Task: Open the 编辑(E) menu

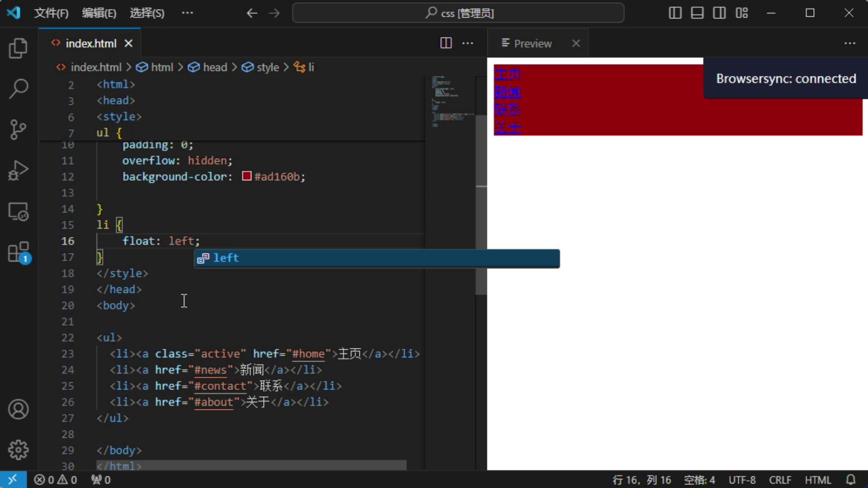Action: click(99, 13)
